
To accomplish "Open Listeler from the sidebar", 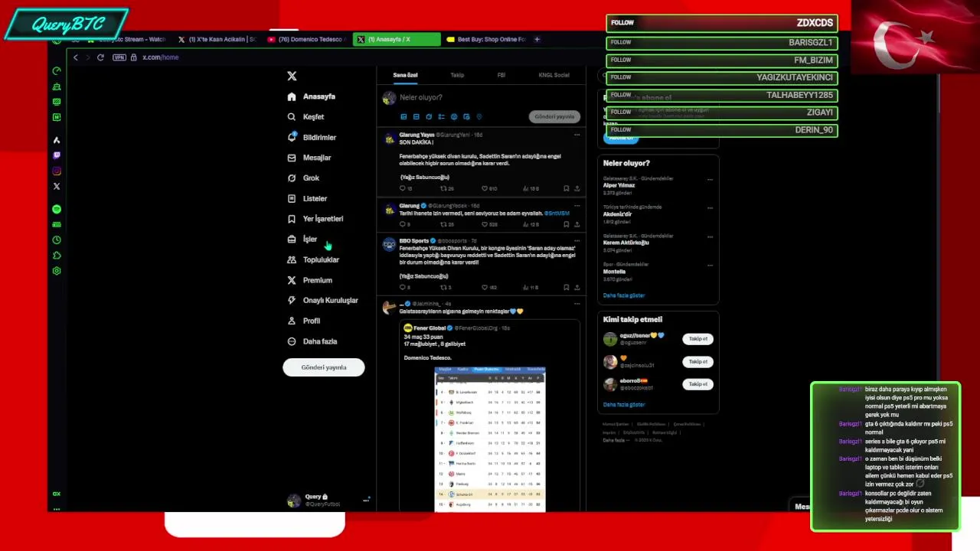I will pyautogui.click(x=308, y=198).
